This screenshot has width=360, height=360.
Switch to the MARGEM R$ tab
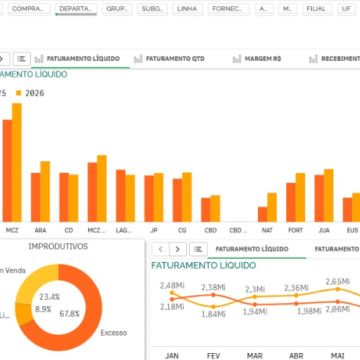(x=263, y=59)
